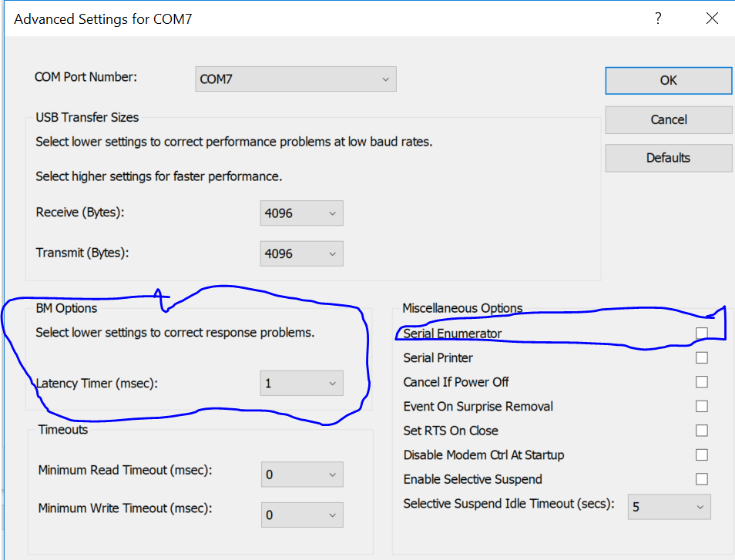This screenshot has height=560, width=735.
Task: Toggle the Set RTS On Close checkbox
Action: coord(702,431)
